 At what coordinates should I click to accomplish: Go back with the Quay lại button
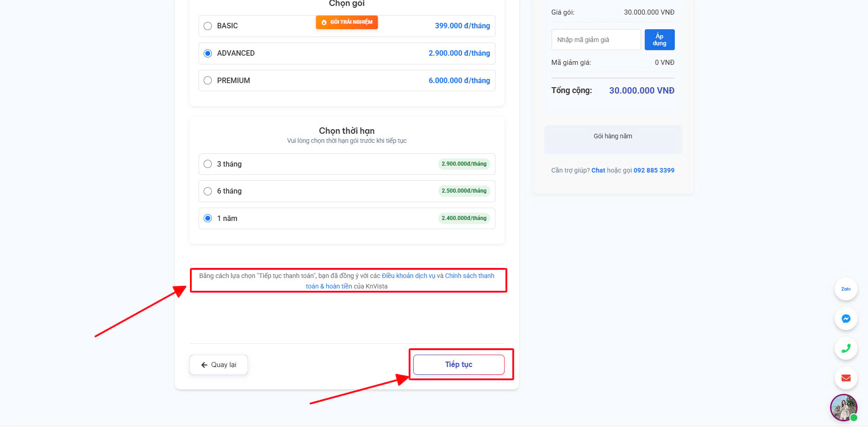[219, 365]
